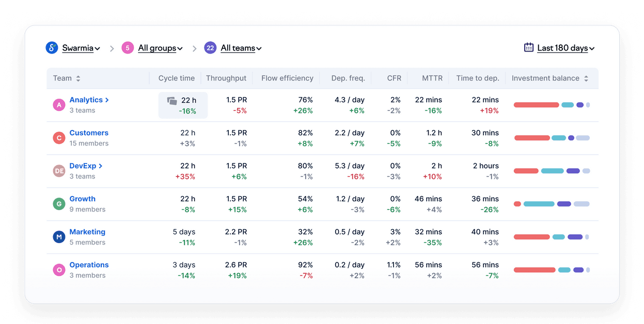The width and height of the screenshot is (644, 324).
Task: Click the Time to dep. column header
Action: (x=478, y=78)
